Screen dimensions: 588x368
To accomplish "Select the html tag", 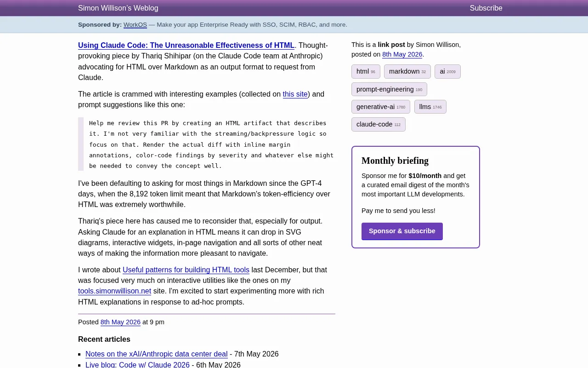I will pyautogui.click(x=366, y=71).
